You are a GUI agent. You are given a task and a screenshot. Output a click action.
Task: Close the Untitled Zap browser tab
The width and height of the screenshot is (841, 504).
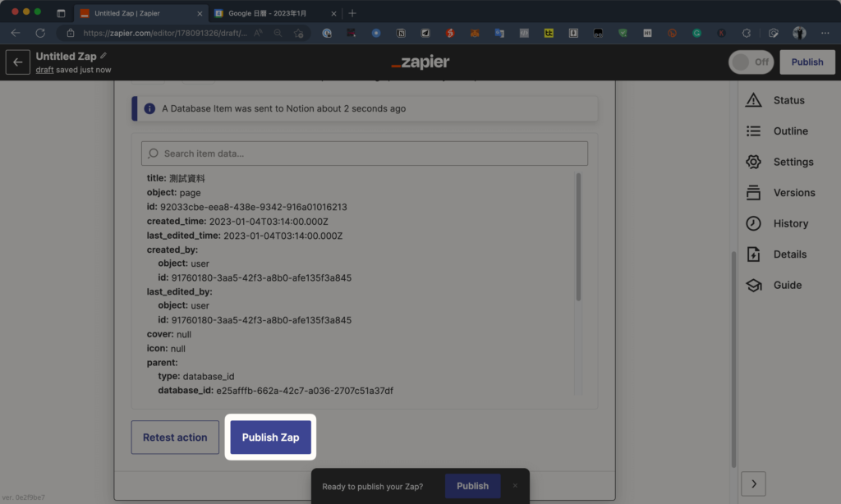coord(200,13)
